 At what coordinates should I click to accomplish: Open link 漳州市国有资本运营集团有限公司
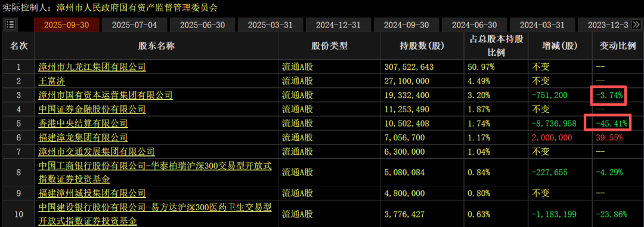(106, 96)
